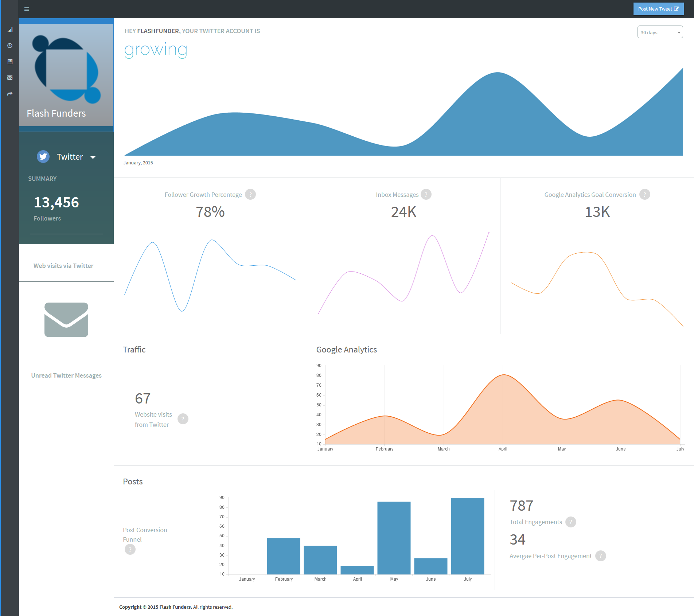Screen dimensions: 694x616
Task: Open the Web visits via Twitter tab
Action: tap(63, 266)
